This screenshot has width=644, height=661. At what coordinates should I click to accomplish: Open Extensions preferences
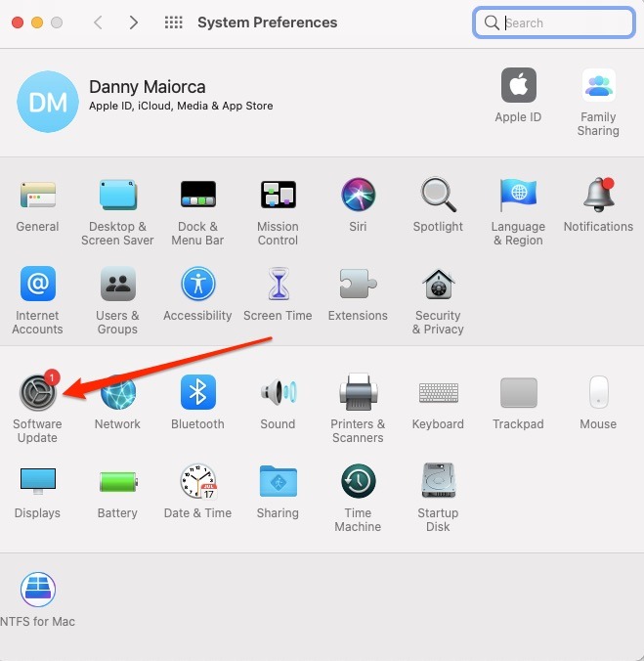pyautogui.click(x=358, y=284)
